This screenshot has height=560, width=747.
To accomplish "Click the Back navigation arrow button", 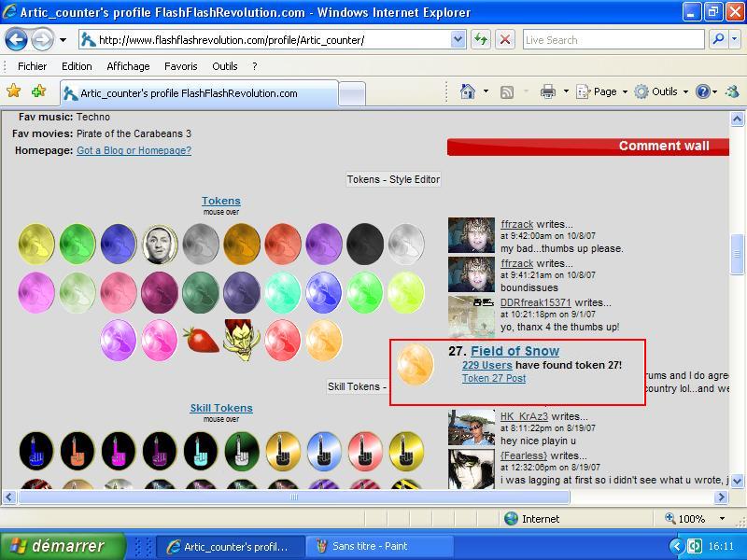I will click(x=16, y=39).
